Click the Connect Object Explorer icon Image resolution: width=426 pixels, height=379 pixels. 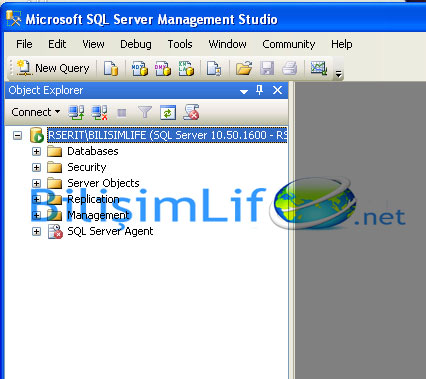[76, 112]
